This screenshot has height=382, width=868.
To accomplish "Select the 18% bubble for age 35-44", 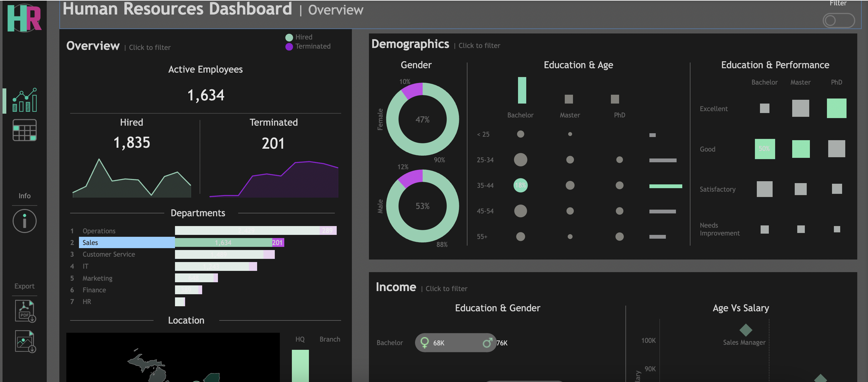I will click(520, 185).
